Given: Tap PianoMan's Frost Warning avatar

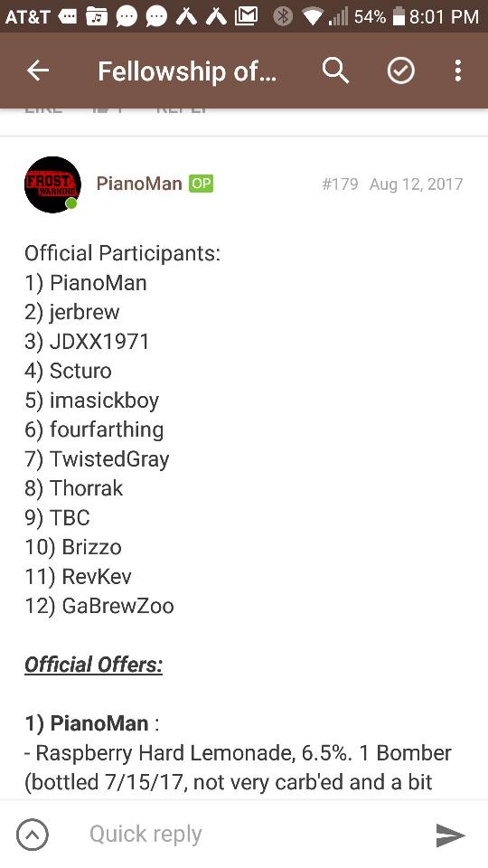Looking at the screenshot, I should click(52, 184).
